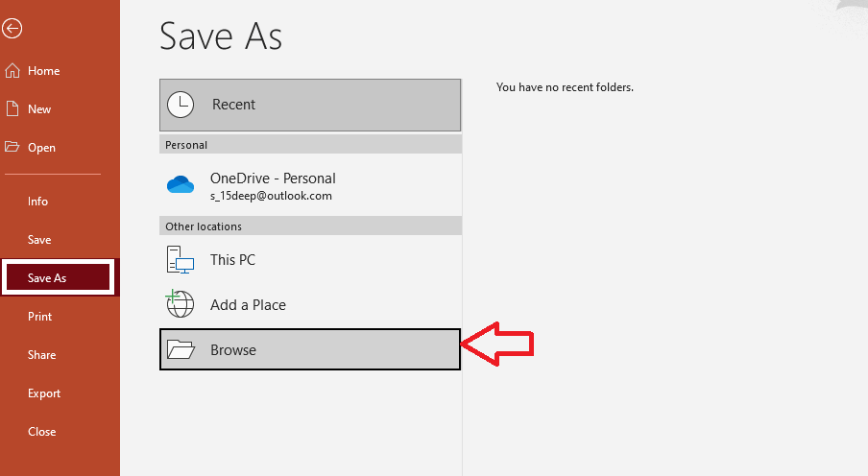The height and width of the screenshot is (476, 868).
Task: Click the folder icon beside Browse
Action: click(x=181, y=350)
